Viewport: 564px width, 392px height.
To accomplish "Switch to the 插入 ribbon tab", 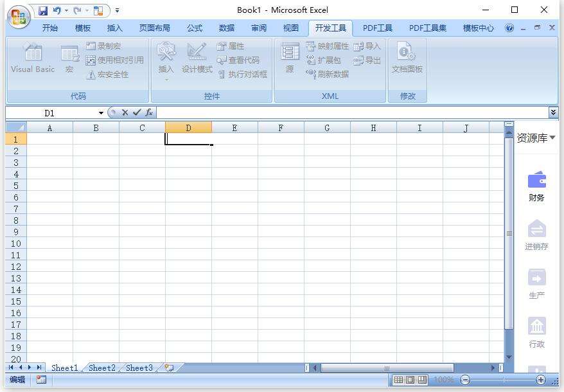I will coord(115,28).
